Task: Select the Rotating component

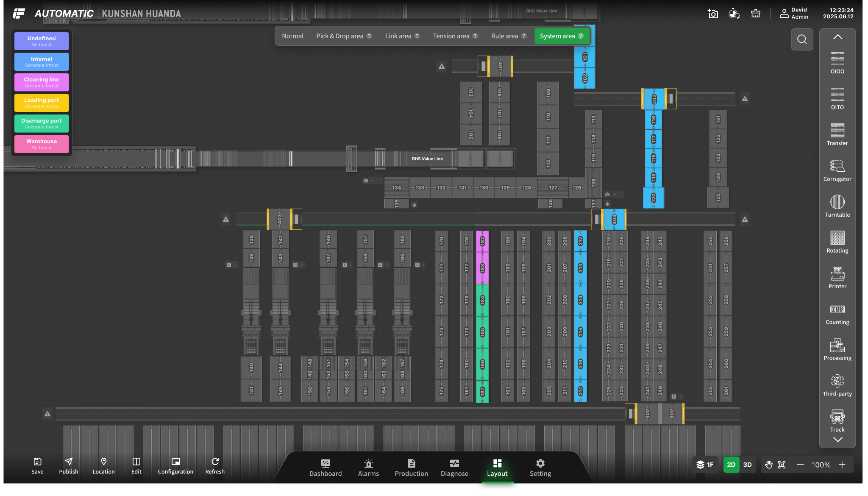Action: 837,242
